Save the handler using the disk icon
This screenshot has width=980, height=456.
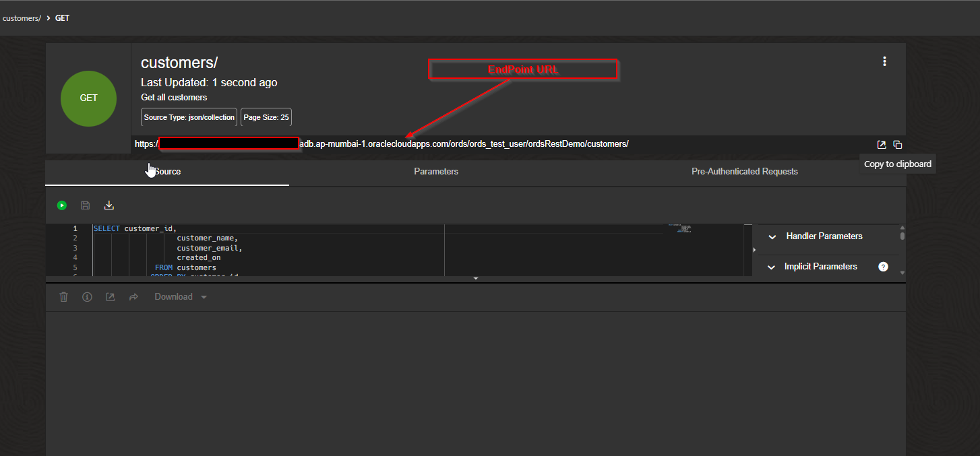pos(85,205)
